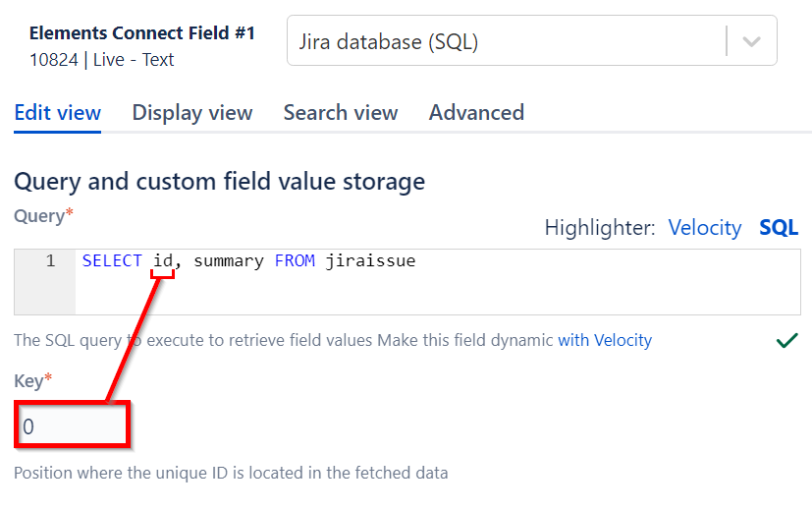The image size is (812, 510).
Task: Click line number 1 in editor gutter
Action: (x=49, y=261)
